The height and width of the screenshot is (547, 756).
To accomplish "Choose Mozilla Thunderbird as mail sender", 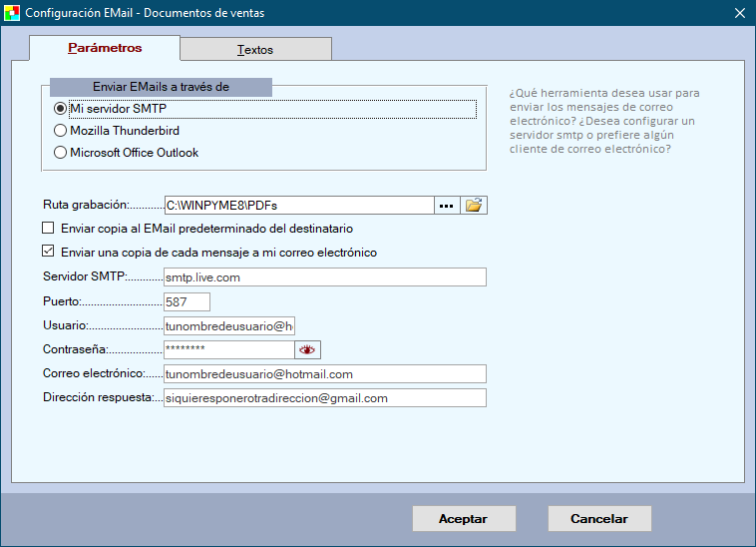I will point(61,131).
